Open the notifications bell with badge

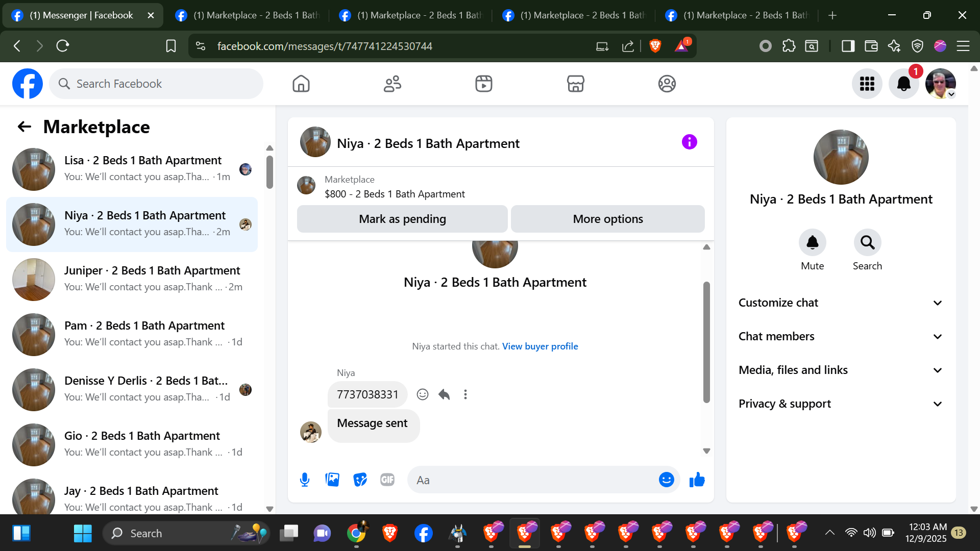click(904, 84)
